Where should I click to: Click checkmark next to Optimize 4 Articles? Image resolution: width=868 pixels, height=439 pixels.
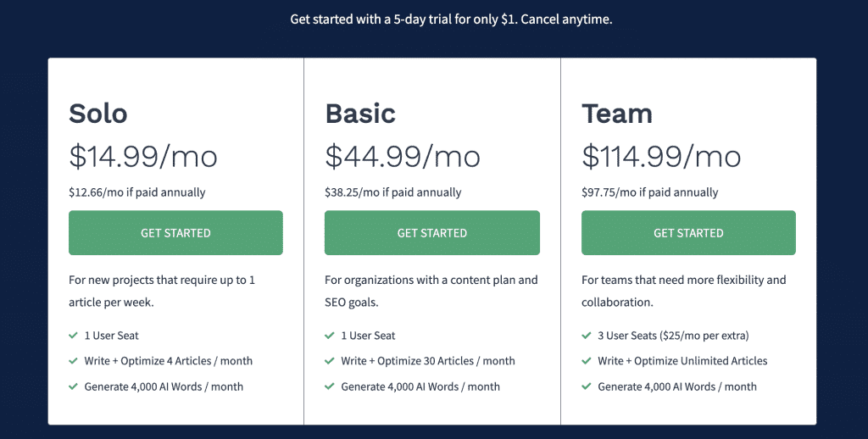[x=73, y=361]
